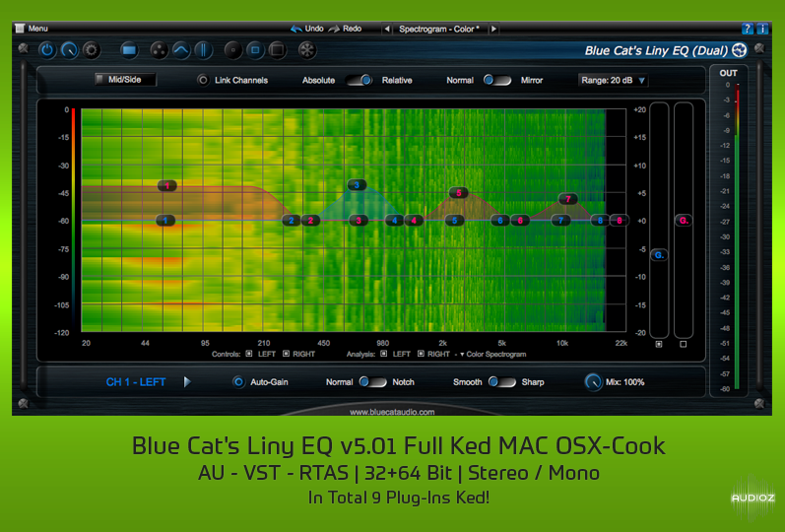Enable Link Channels option
The height and width of the screenshot is (532, 785).
204,81
